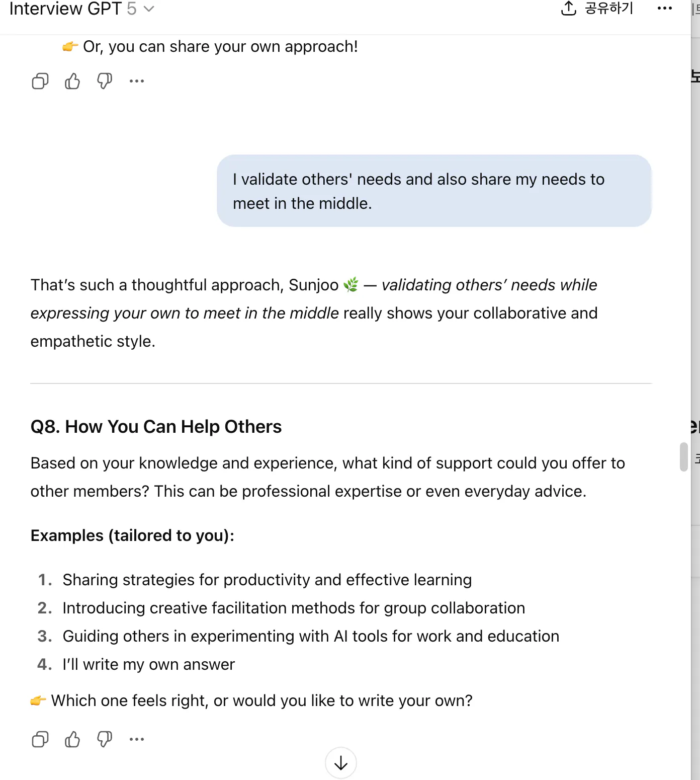Like the Q8 How You Can Help response
700x780 pixels.
point(72,739)
